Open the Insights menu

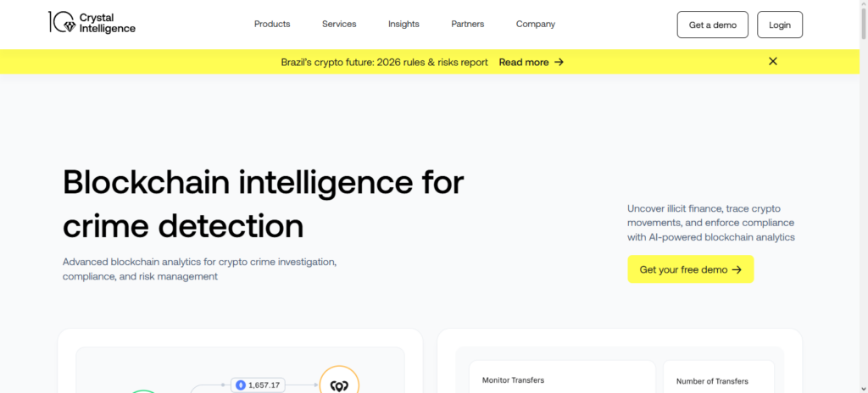(x=403, y=25)
